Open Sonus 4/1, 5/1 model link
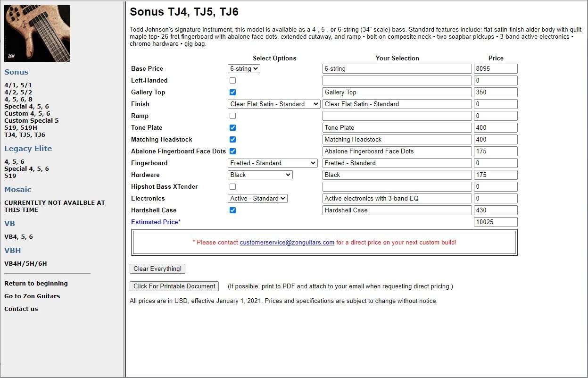588x378 pixels. [x=18, y=85]
